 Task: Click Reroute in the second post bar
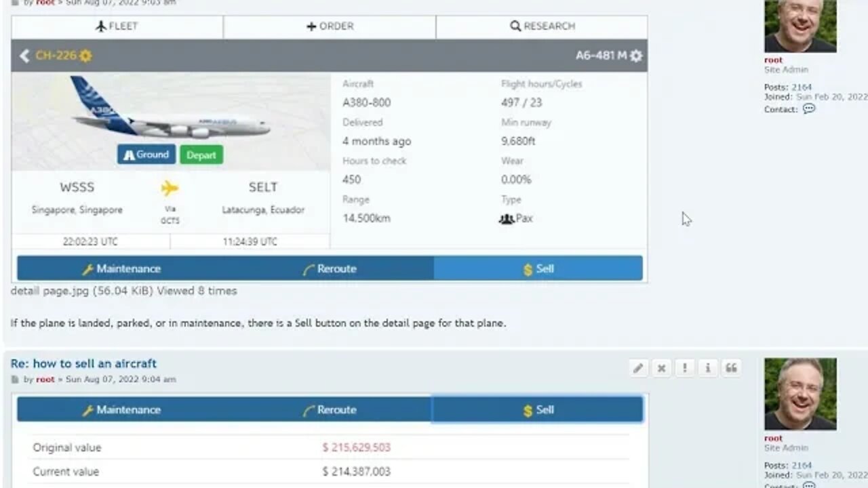click(x=330, y=409)
